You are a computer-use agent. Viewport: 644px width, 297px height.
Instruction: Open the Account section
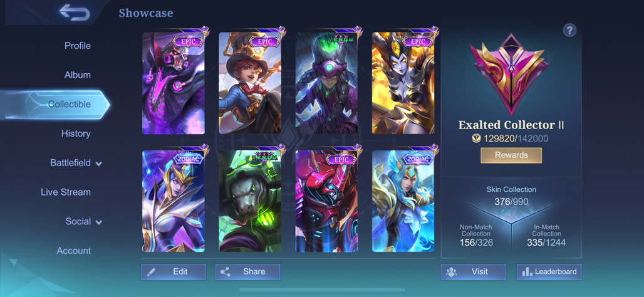74,251
